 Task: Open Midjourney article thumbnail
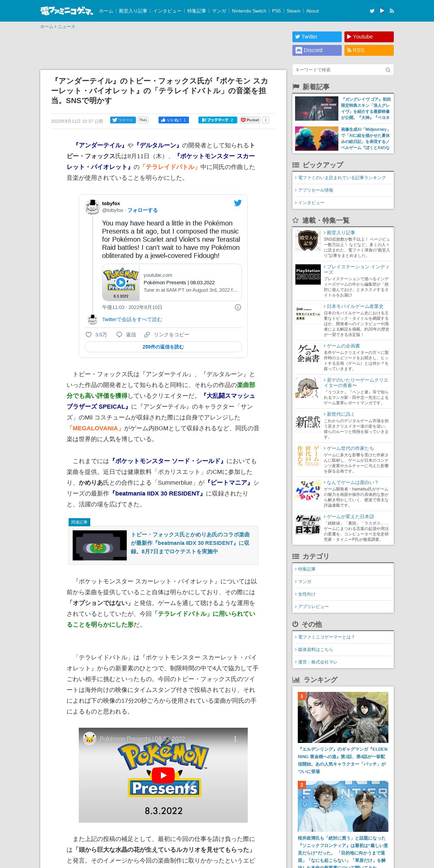(317, 139)
